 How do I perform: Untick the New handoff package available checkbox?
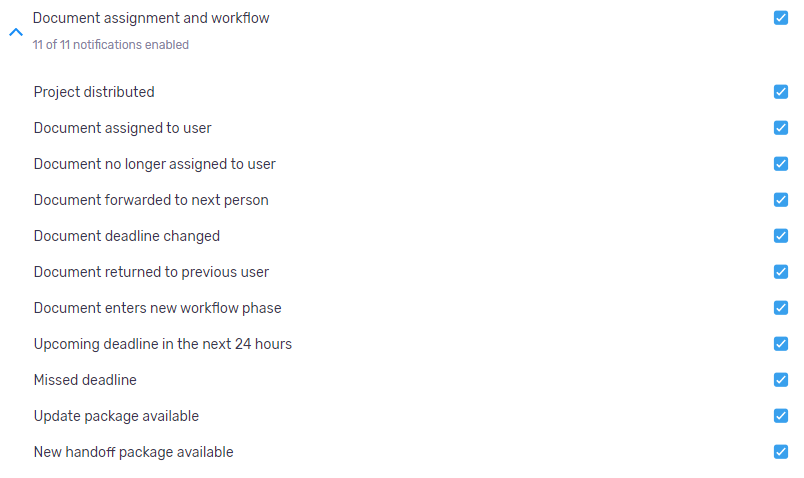781,452
